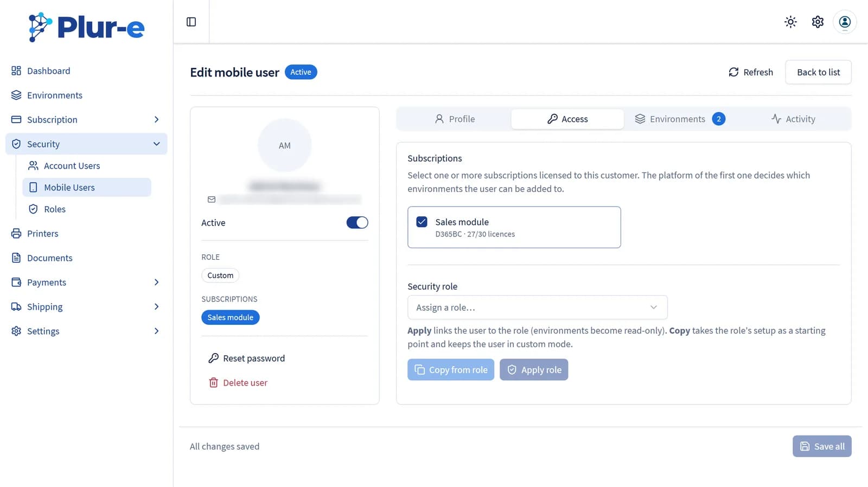
Task: Click Reset password
Action: tap(247, 358)
